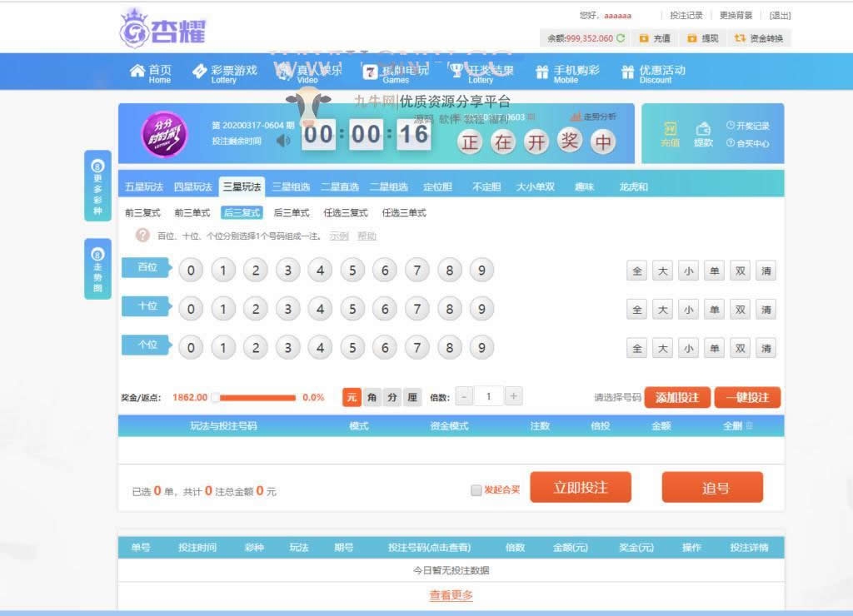The height and width of the screenshot is (616, 853).
Task: Click the withdraw (提款) wallet icon
Action: pyautogui.click(x=703, y=128)
